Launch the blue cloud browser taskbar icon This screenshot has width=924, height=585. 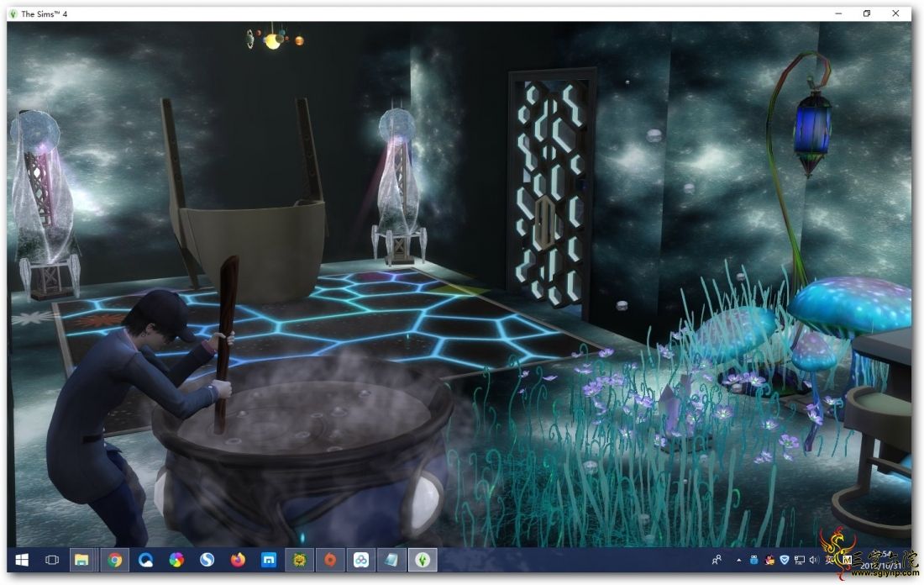[x=145, y=560]
